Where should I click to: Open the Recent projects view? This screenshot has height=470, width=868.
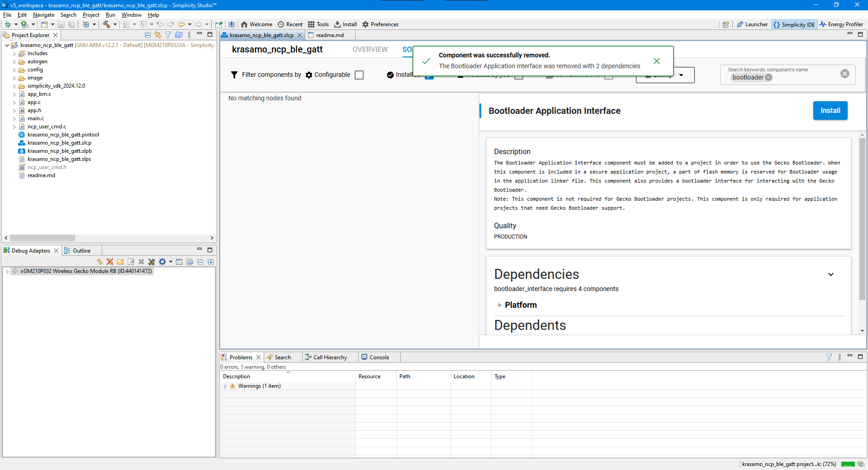[x=290, y=24]
